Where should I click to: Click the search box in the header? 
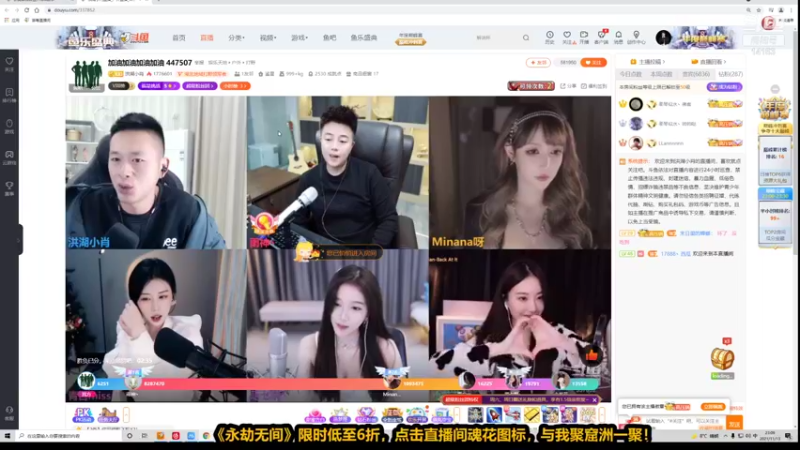(497, 38)
